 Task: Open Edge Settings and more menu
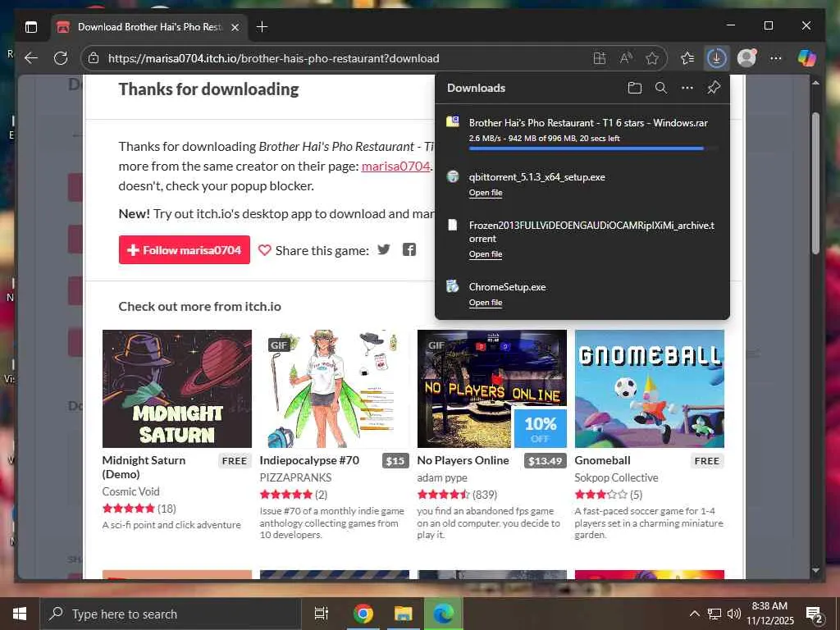(x=776, y=58)
